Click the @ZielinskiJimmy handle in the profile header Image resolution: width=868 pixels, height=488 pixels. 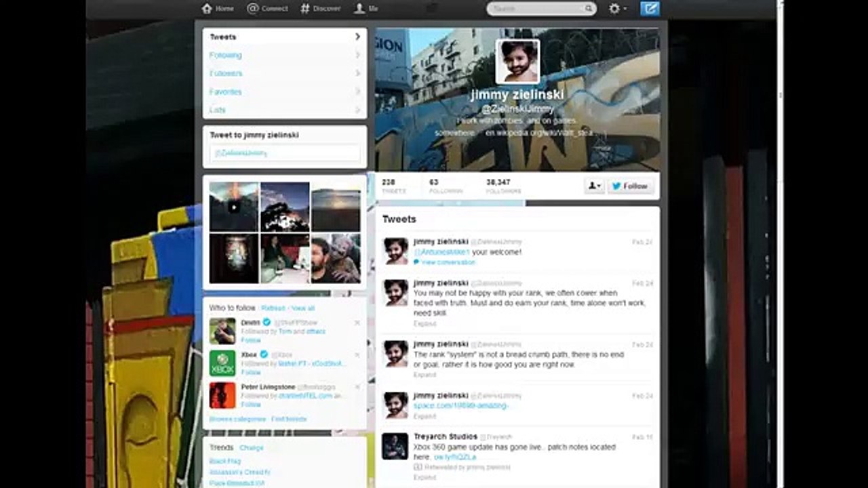518,108
